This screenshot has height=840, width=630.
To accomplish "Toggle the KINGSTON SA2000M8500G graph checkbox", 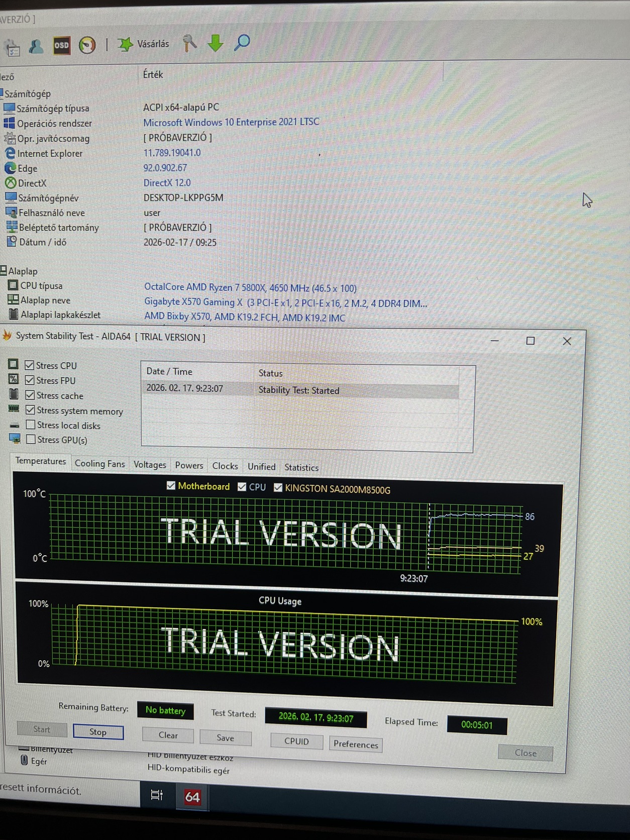I will 278,487.
